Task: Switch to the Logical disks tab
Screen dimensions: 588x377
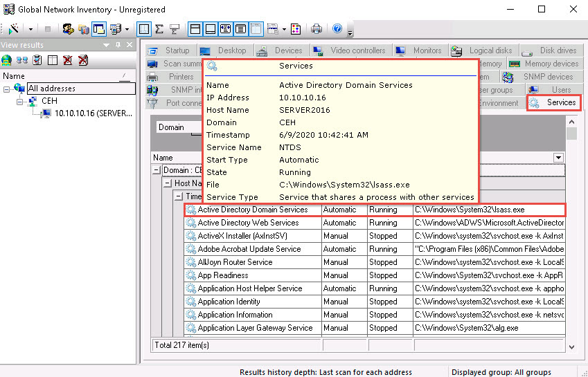Action: 482,50
